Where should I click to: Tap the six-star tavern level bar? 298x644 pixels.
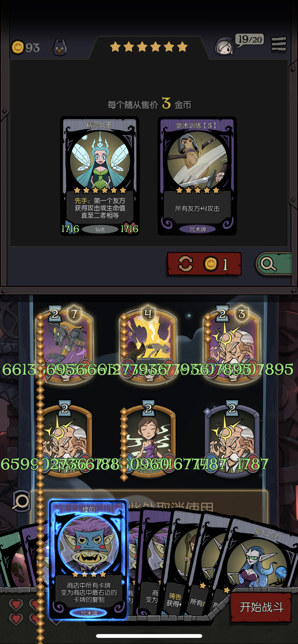149,47
